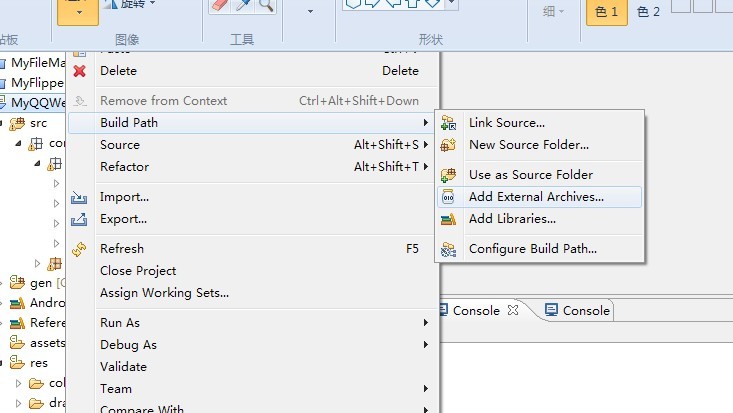
Task: Click the res folder icon
Action: (17, 362)
